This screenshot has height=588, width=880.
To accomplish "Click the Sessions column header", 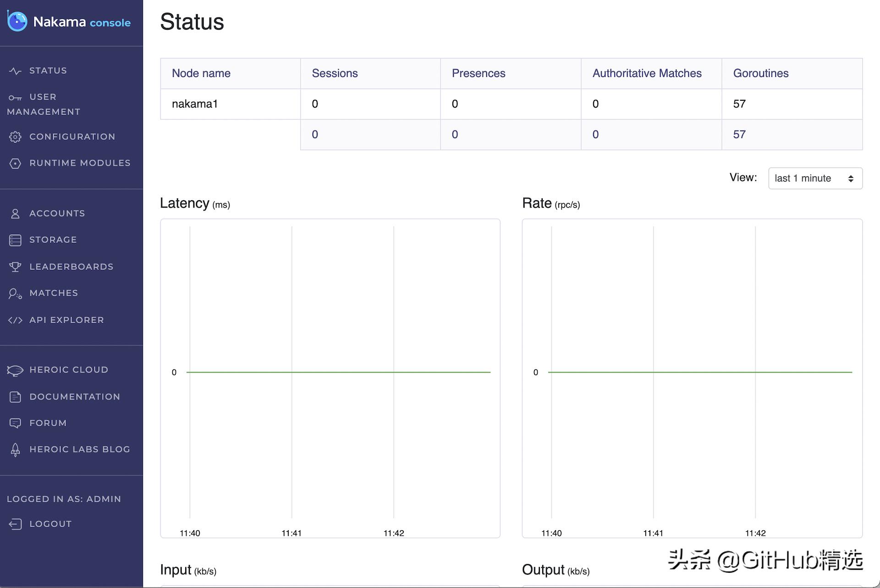I will point(335,73).
